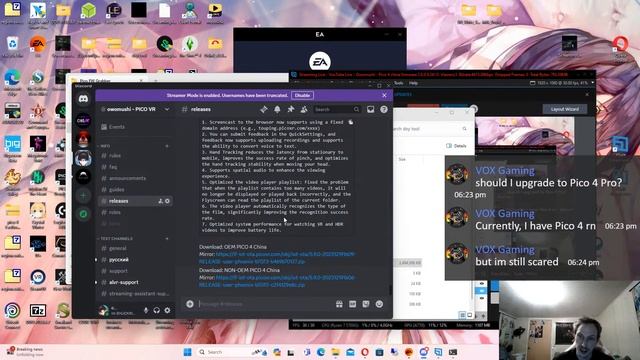Open resolution dropdown arrow in streaming app
This screenshot has height=360, width=640.
pyautogui.click(x=593, y=83)
